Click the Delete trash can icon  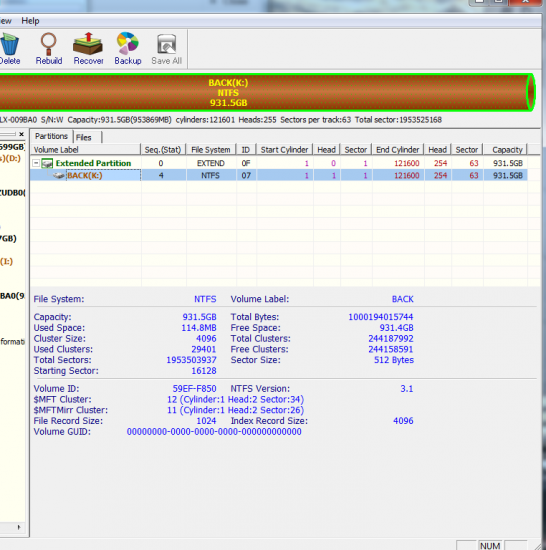click(x=9, y=45)
